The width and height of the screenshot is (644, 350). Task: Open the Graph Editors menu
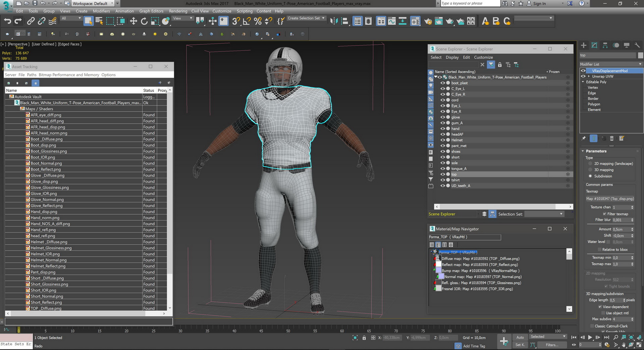151,11
